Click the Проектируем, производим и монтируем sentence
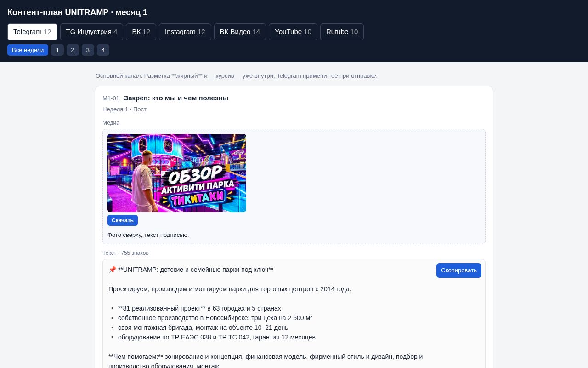 click(230, 289)
